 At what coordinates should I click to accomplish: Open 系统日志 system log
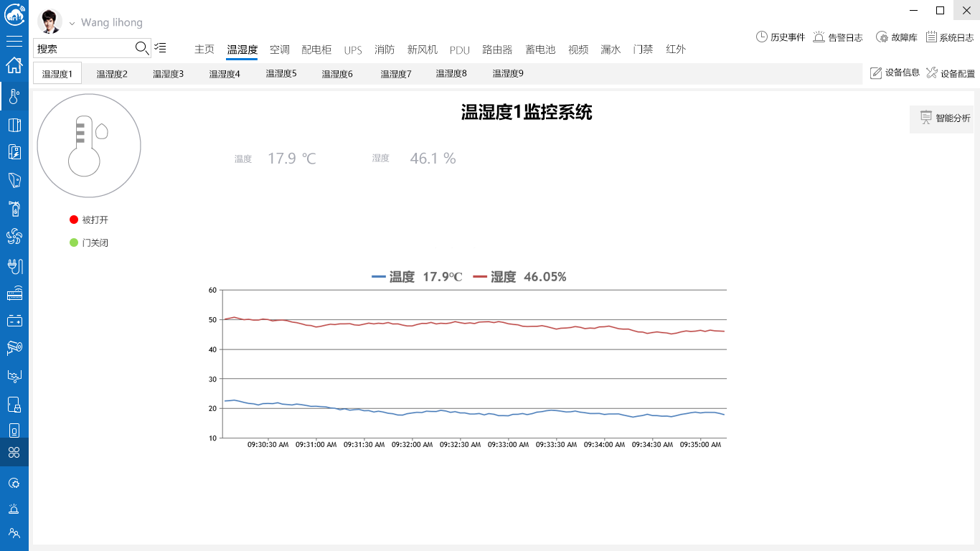tap(950, 37)
